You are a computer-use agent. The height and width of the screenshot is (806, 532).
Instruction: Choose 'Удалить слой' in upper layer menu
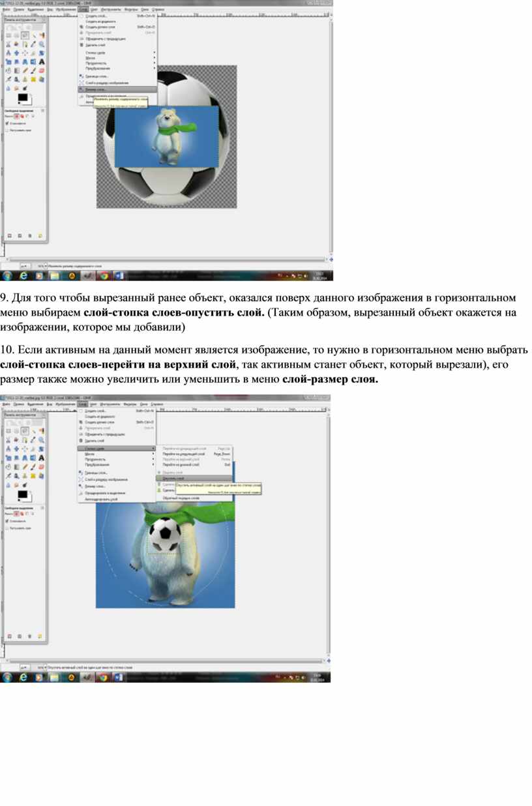point(117,45)
